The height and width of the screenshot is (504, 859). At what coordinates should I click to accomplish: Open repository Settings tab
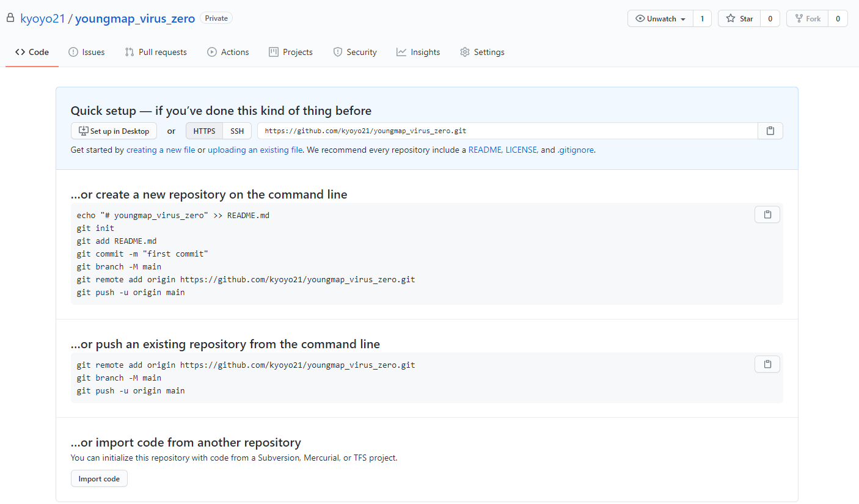(482, 52)
